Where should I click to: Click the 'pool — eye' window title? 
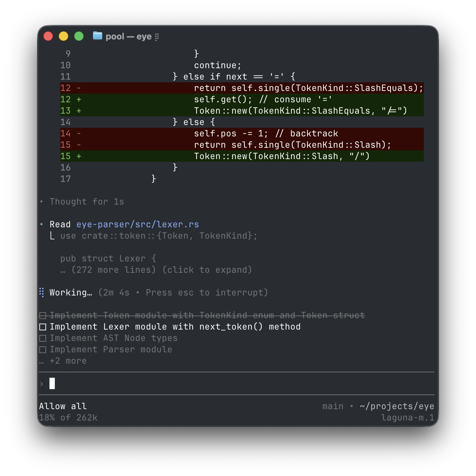(x=129, y=36)
